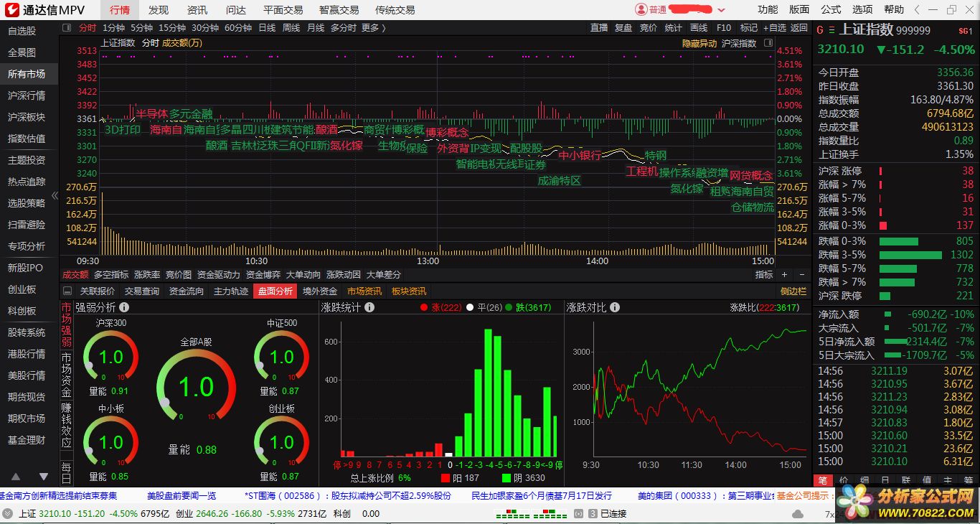
Task: Toggle the 资金驱动力 indicator
Action: (x=219, y=274)
